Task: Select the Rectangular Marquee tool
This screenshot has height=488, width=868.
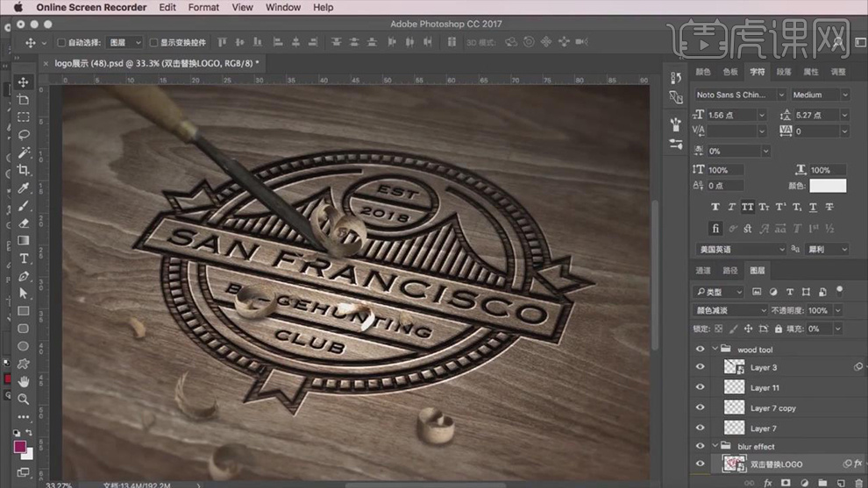Action: click(24, 117)
